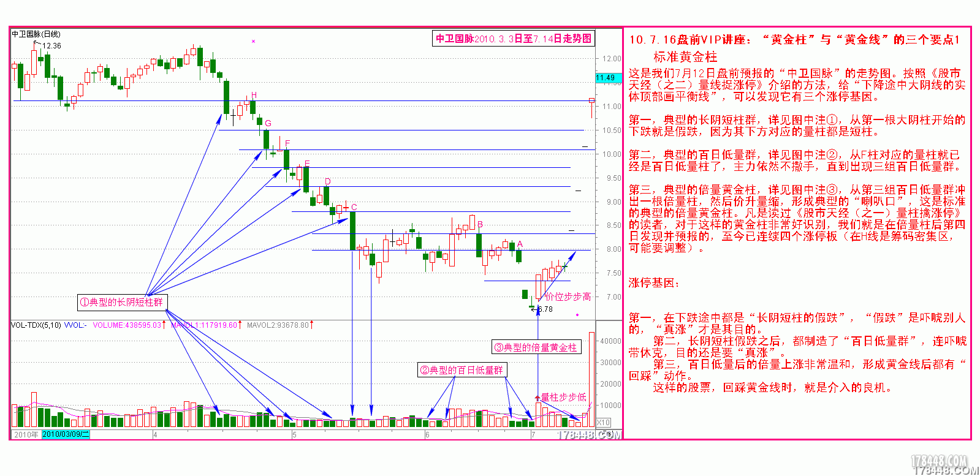Click the paragraph "第一,典型的长阴短柱群"
980x476 pixels.
(797, 126)
